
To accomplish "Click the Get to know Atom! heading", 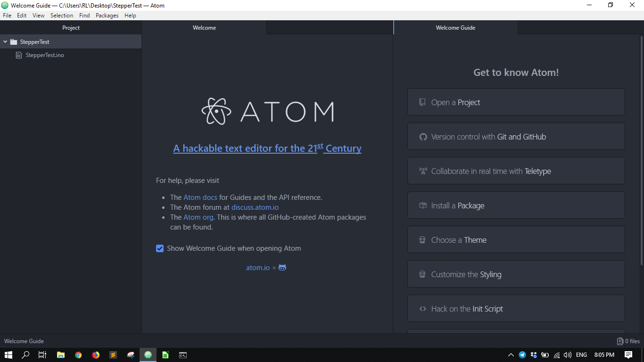I will click(516, 73).
